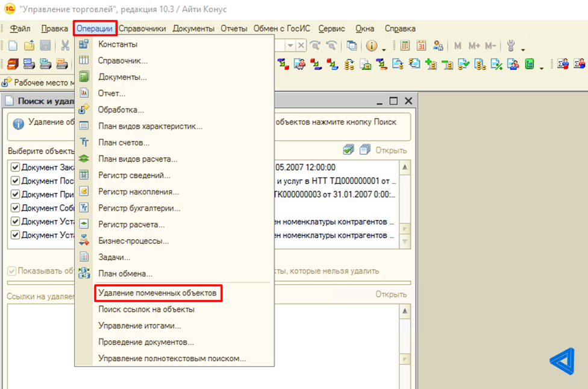Toggle checkbox for Документ Зак row

click(x=15, y=167)
